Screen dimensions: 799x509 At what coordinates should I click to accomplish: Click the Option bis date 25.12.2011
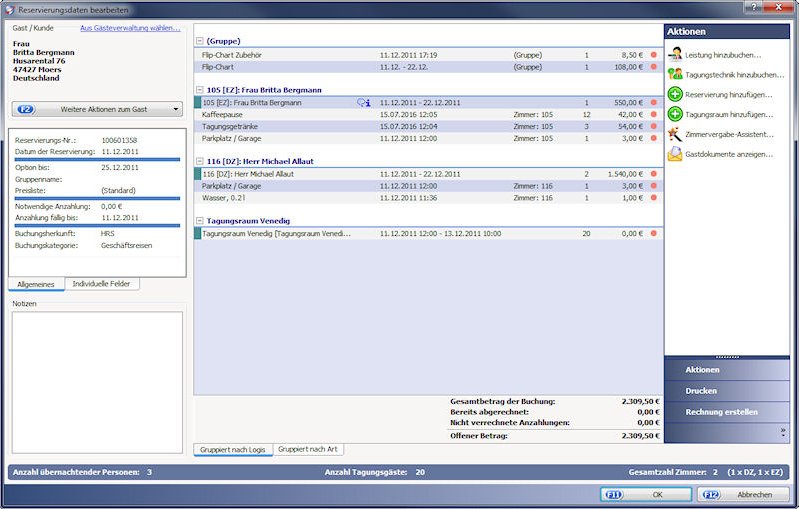pos(120,167)
